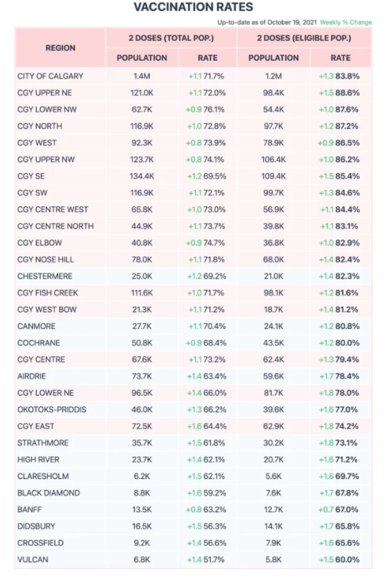Click the 60.0% eligible rate for Vulcan

tap(347, 560)
